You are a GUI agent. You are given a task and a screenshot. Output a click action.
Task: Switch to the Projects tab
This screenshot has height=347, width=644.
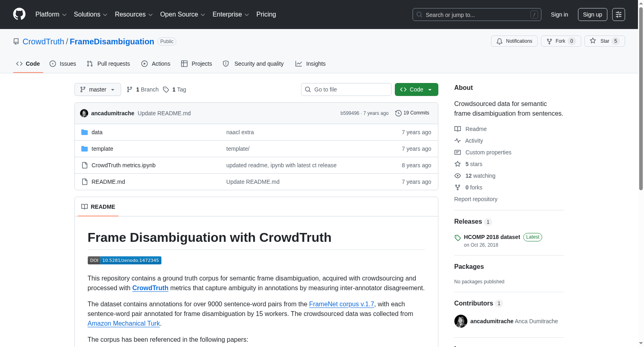(x=196, y=64)
